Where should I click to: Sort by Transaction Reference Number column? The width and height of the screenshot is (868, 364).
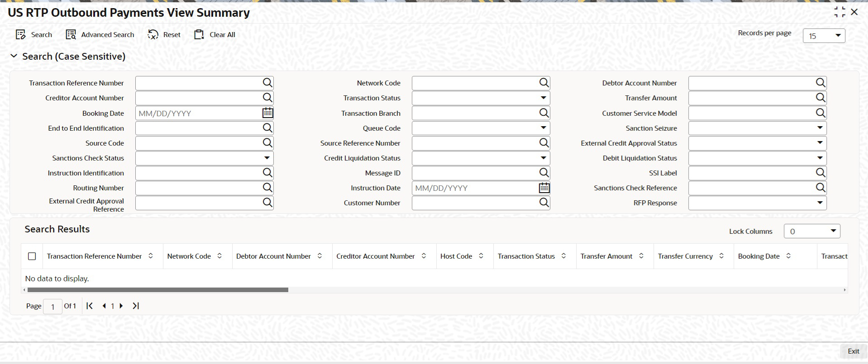[x=151, y=256]
